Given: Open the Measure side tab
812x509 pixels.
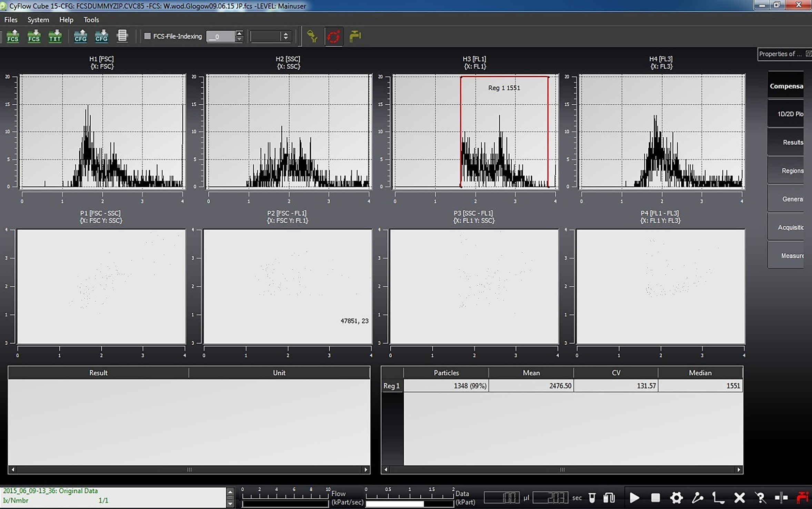Looking at the screenshot, I should tap(786, 255).
